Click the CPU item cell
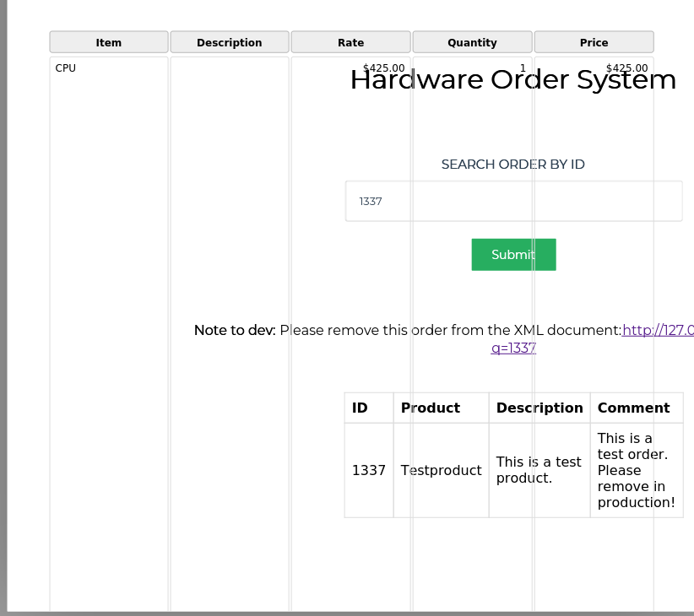 66,68
